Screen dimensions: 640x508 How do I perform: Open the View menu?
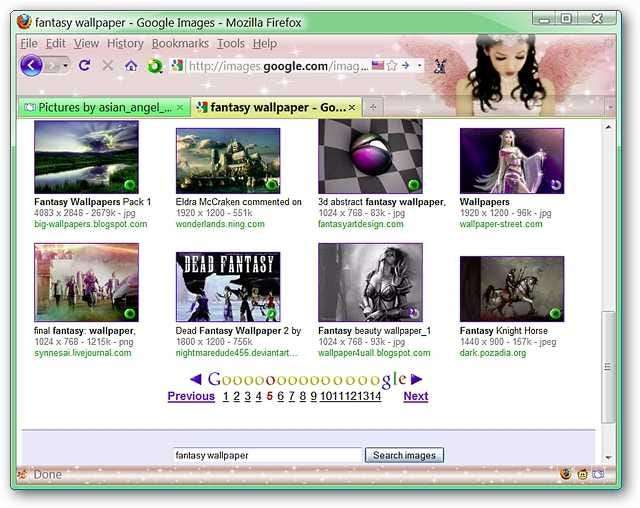click(86, 43)
